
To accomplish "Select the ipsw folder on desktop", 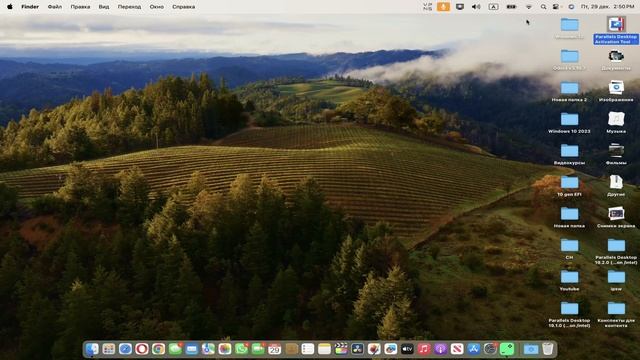I will [616, 280].
